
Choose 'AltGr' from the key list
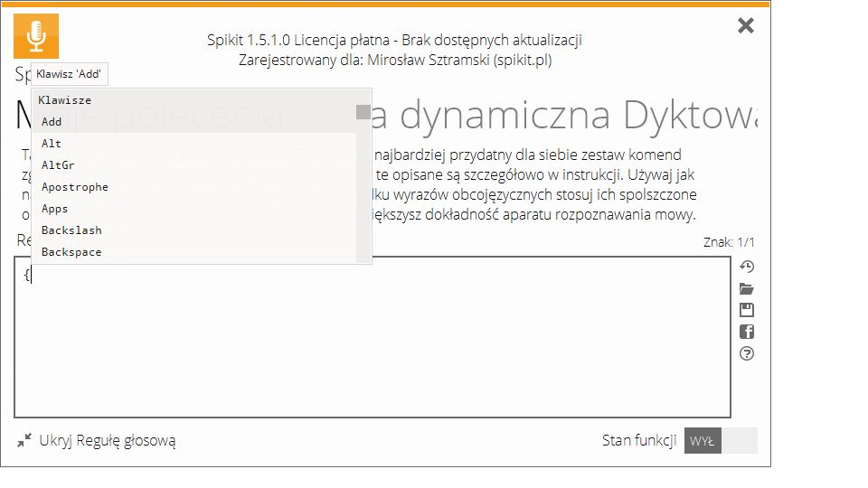pos(194,164)
